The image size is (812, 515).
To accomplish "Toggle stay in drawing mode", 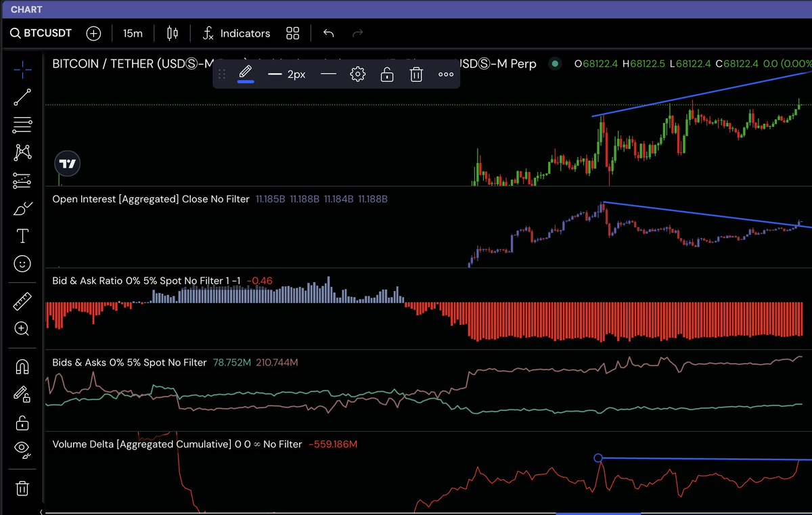I will (22, 395).
